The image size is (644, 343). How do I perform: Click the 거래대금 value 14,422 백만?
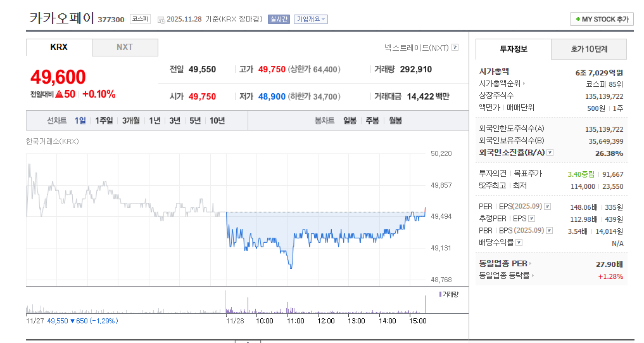point(428,96)
